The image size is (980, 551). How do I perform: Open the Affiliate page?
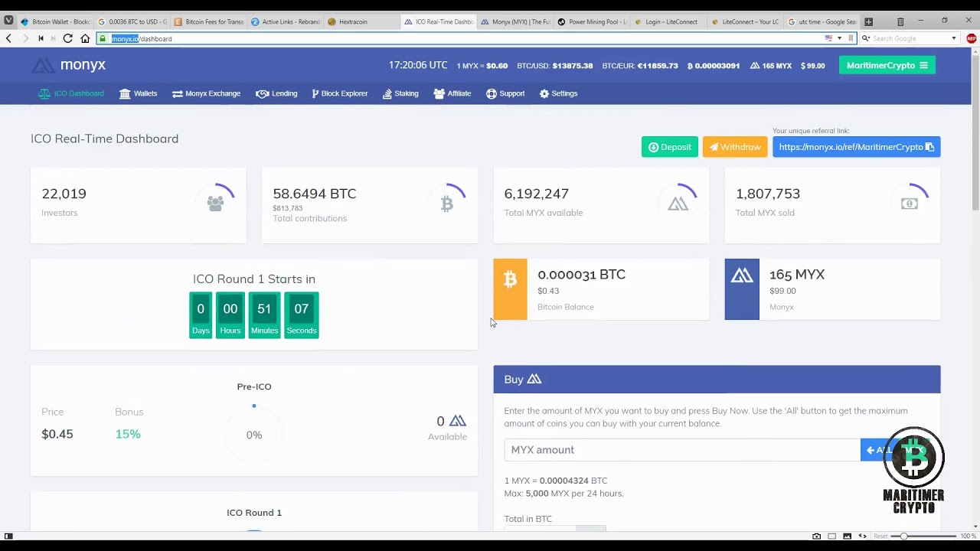pos(452,93)
